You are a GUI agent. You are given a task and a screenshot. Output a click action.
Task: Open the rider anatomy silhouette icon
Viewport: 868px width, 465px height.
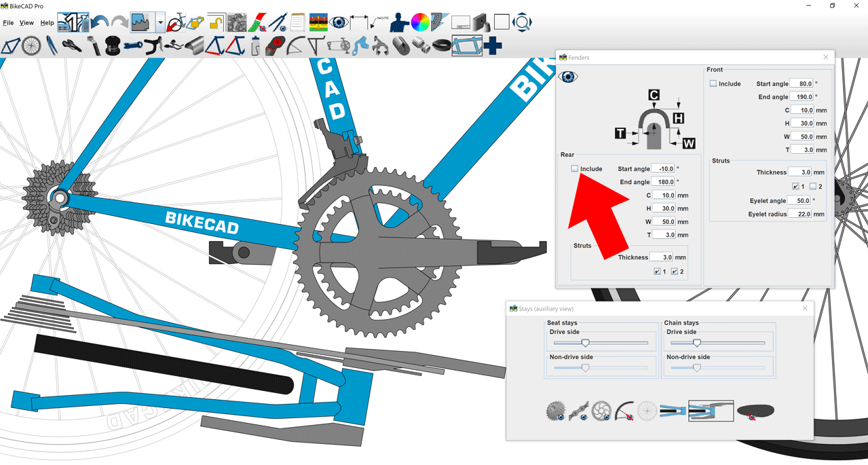(x=399, y=22)
